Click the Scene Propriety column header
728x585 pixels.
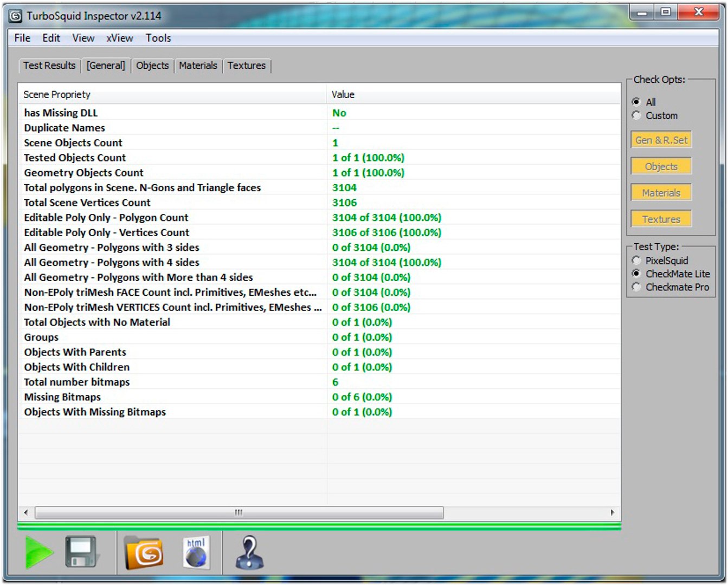[172, 94]
